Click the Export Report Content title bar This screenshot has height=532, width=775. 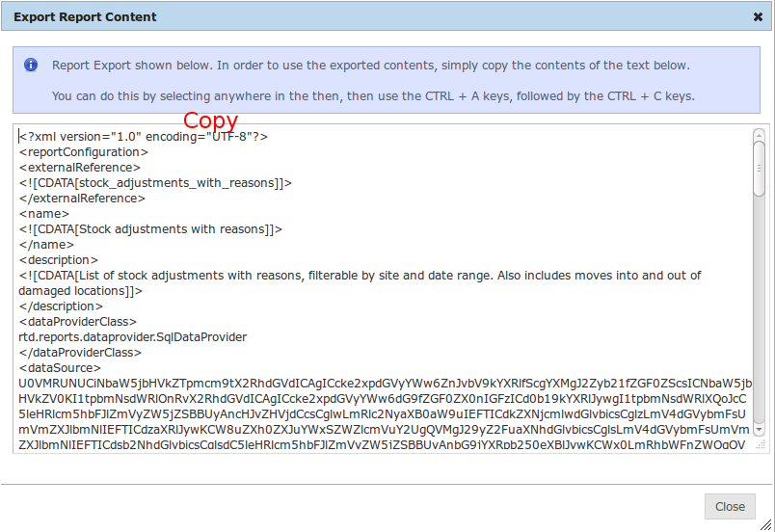289,16
